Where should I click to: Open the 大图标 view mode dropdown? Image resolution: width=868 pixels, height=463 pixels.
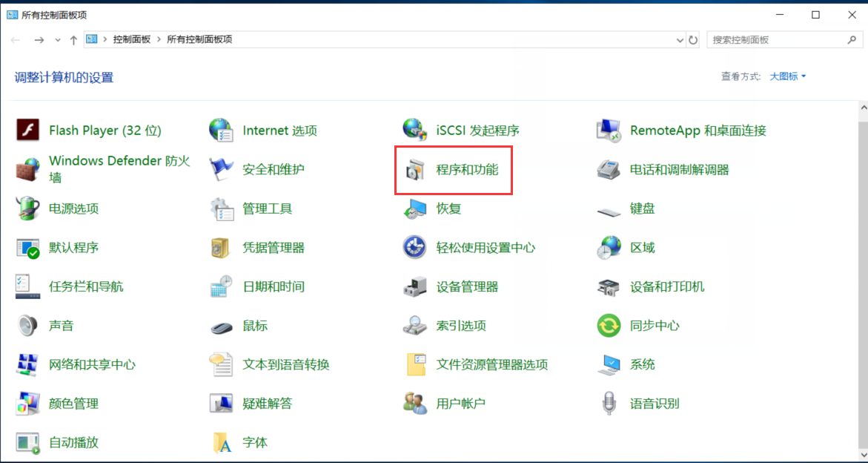tap(788, 76)
